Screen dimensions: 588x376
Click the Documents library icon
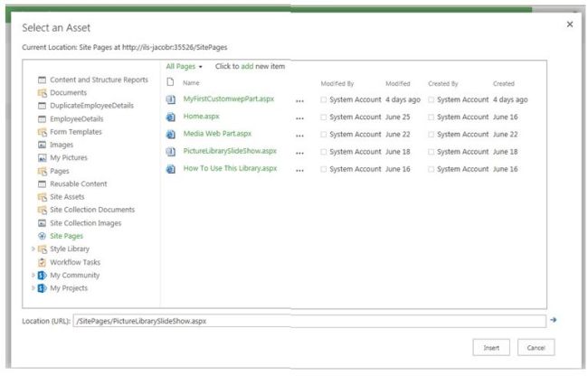(42, 93)
